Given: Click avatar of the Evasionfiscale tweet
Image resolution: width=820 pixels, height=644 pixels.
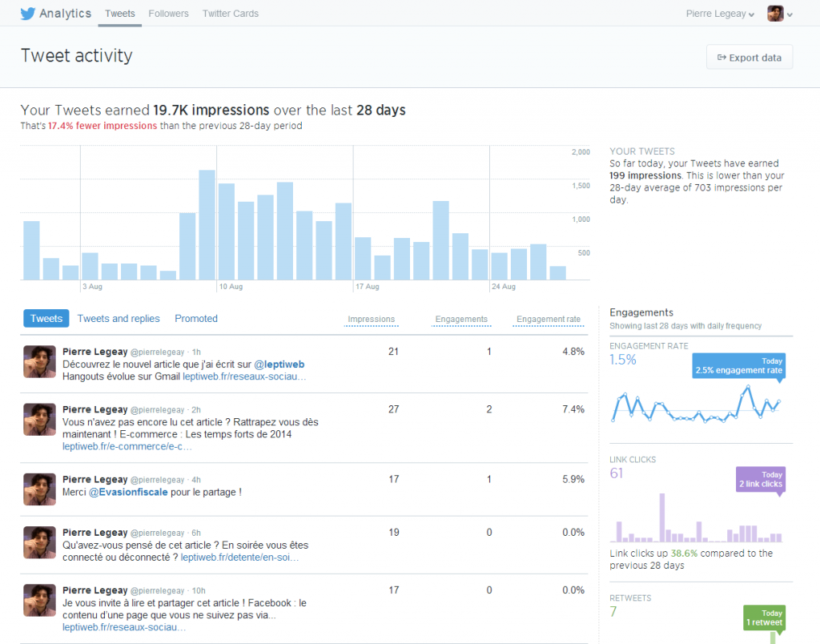Looking at the screenshot, I should [40, 489].
